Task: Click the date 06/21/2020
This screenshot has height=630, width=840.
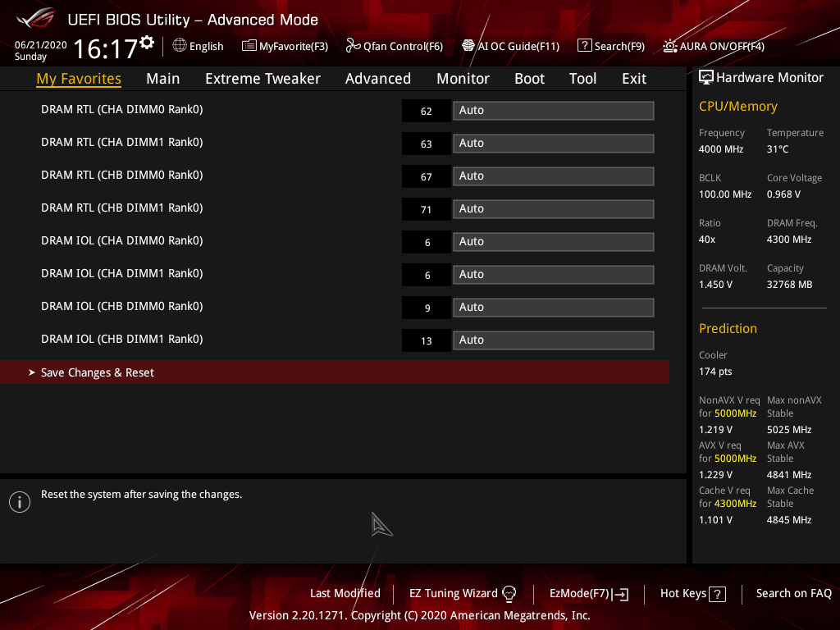Action: point(41,45)
